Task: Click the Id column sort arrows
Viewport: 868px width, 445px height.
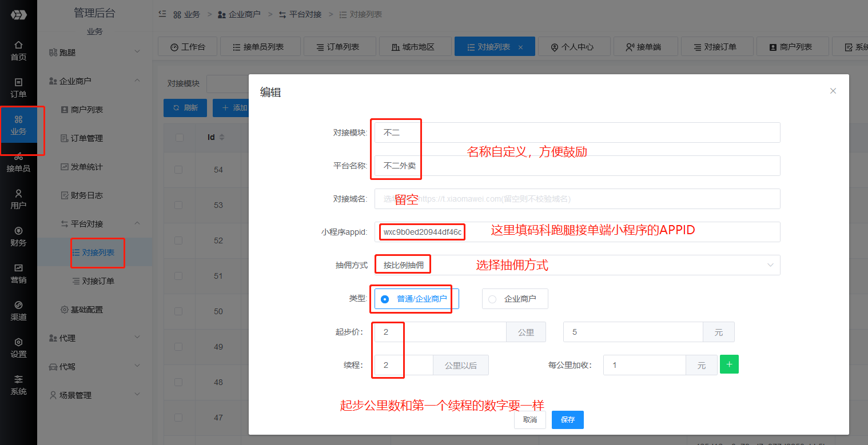Action: click(222, 138)
